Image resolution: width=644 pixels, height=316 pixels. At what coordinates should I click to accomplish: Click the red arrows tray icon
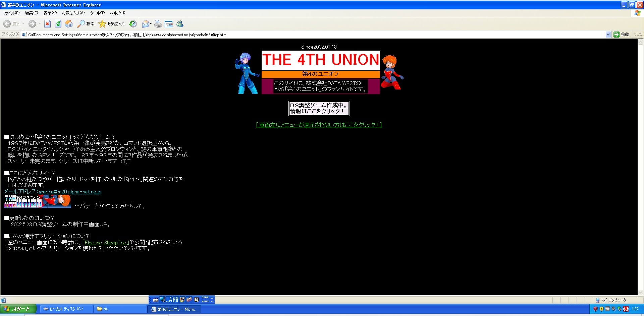pyautogui.click(x=626, y=309)
